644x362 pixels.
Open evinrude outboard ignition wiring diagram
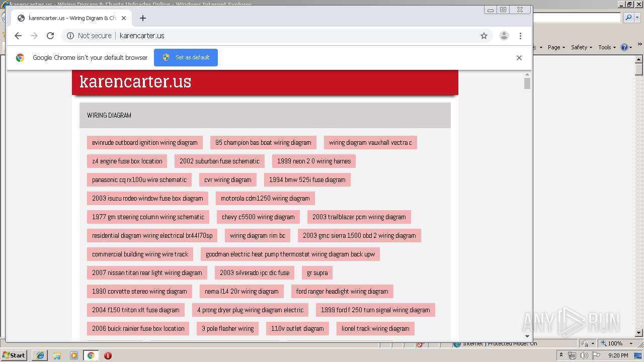click(x=145, y=143)
